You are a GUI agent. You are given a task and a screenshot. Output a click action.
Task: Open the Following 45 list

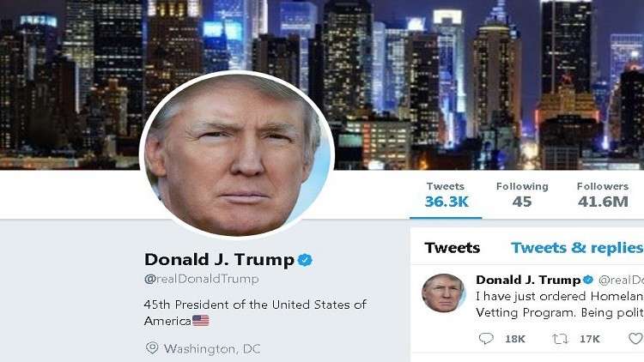click(x=522, y=195)
